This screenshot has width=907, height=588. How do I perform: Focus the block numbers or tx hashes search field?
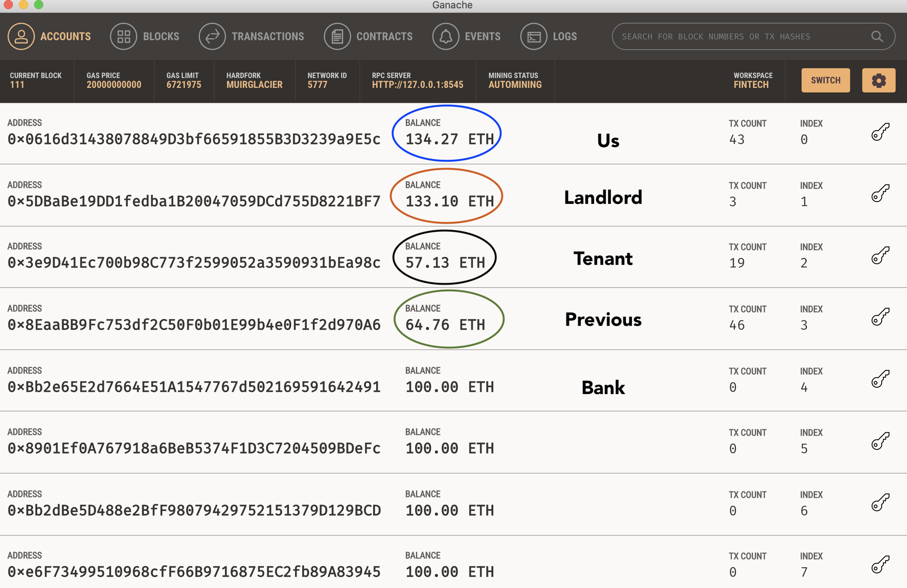pos(753,36)
